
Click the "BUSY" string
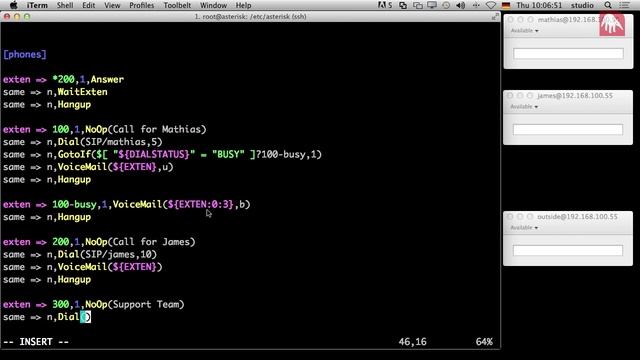pyautogui.click(x=228, y=154)
